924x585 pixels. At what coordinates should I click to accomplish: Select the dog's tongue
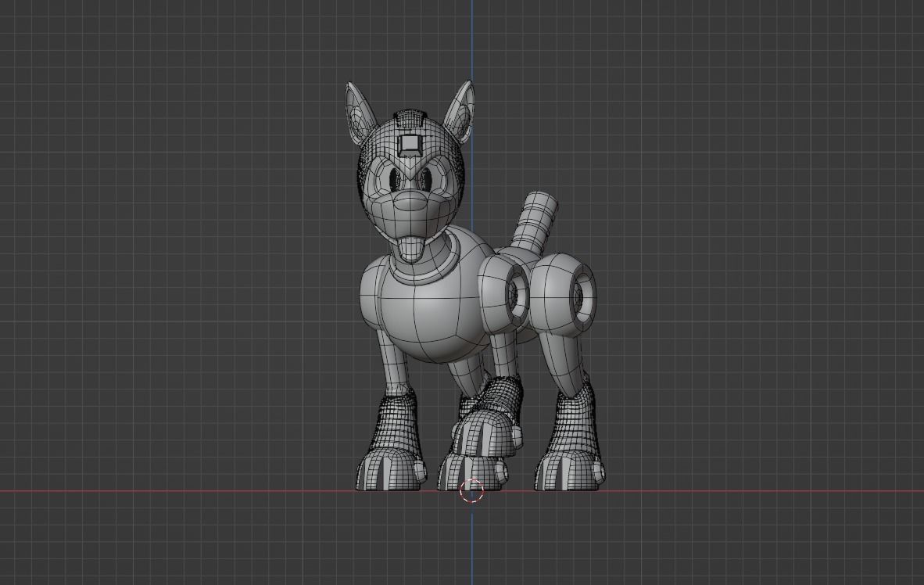click(x=412, y=251)
